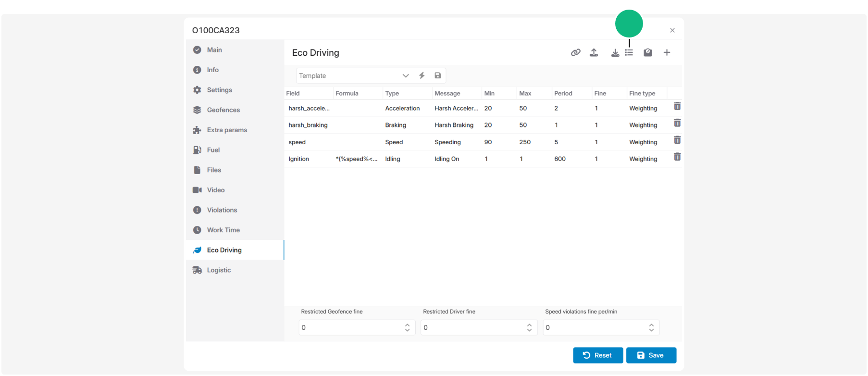Add a new row with the plus icon
Screen dimensions: 868x376
pyautogui.click(x=667, y=52)
